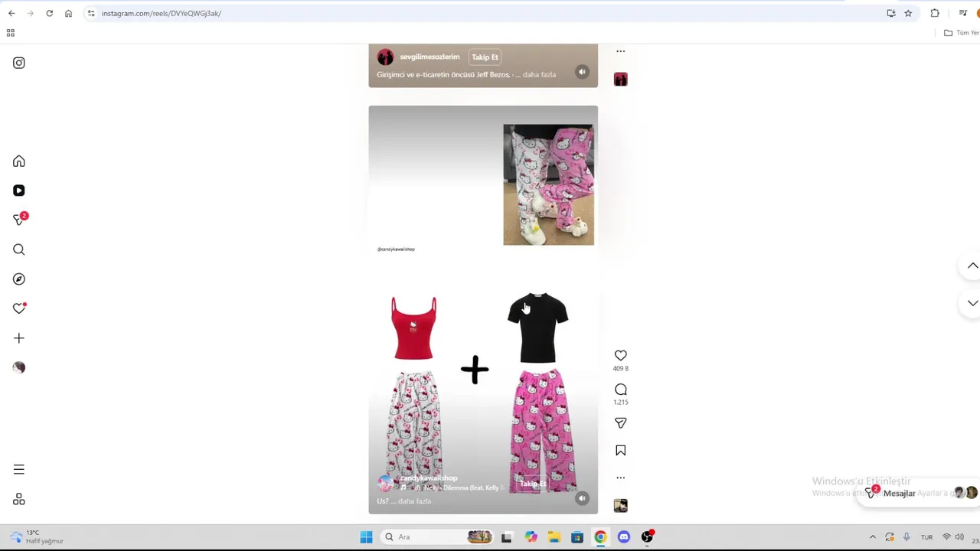Click the Instagram logo in the sidebar

(x=19, y=63)
